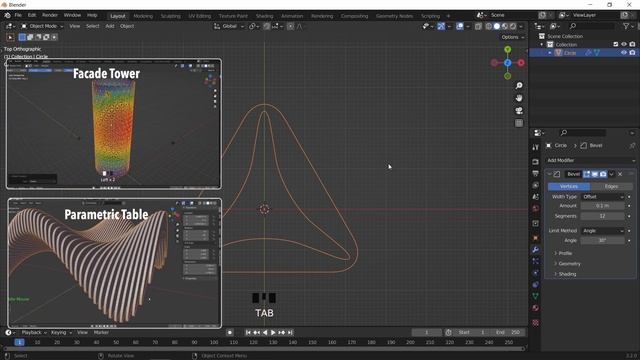
Task: Disable Circle in renders camera icon
Action: point(632,53)
